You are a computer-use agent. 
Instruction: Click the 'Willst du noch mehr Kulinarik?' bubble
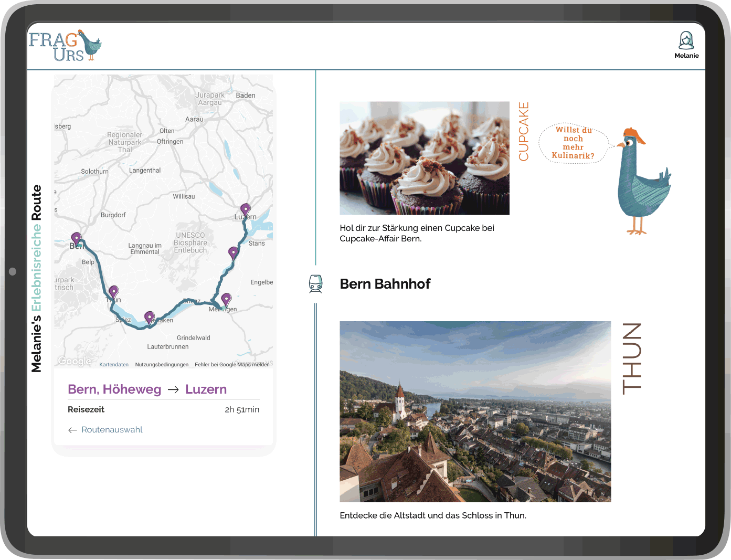click(x=573, y=143)
